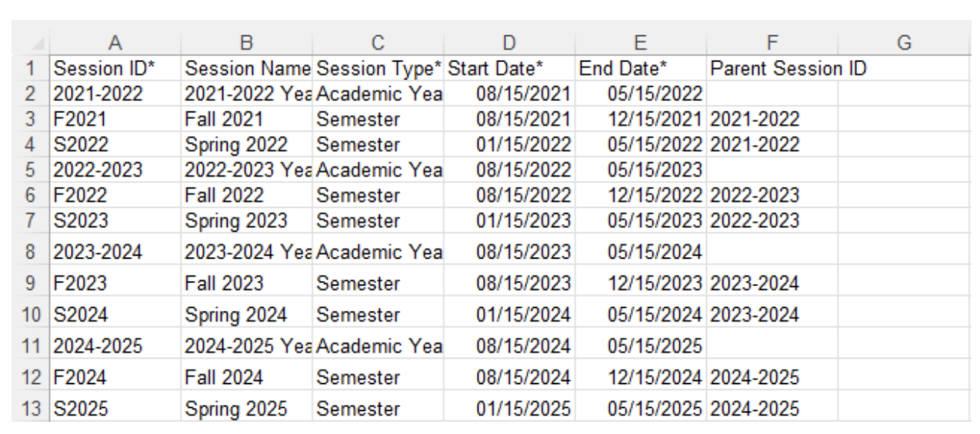Select column G header
The image size is (980, 434).
(x=904, y=45)
